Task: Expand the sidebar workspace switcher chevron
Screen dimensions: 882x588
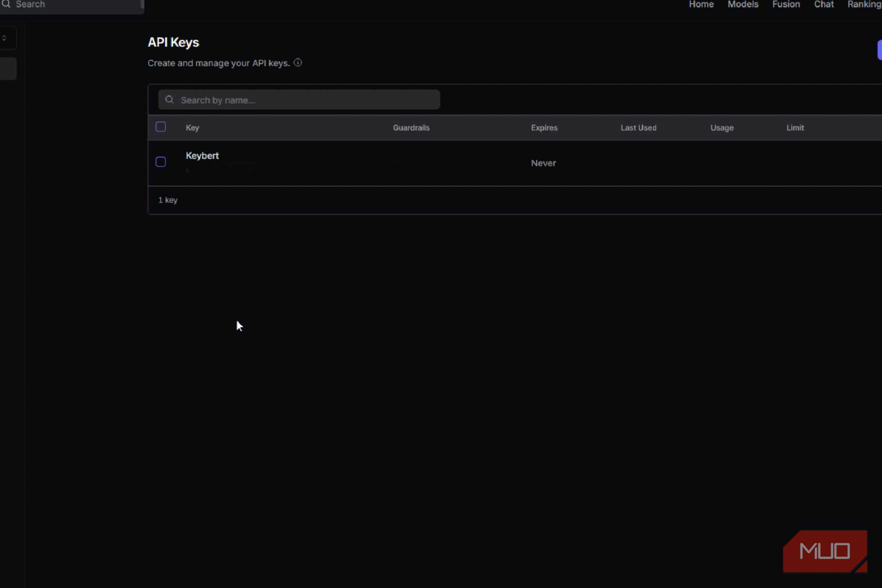Action: 4,38
